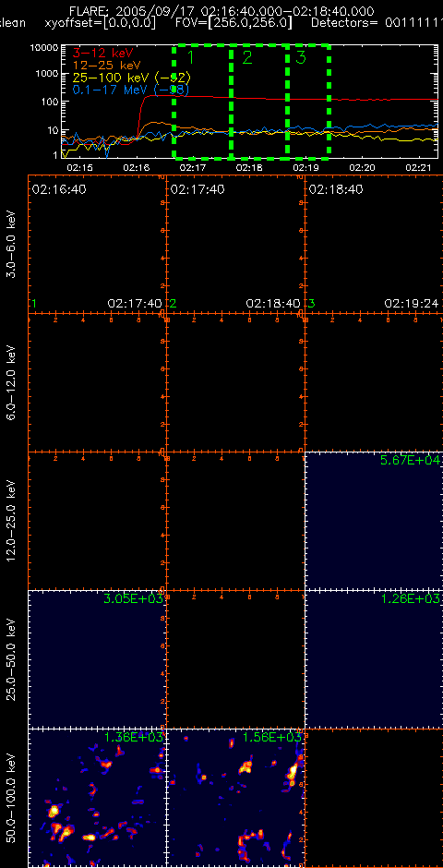Viewport: 443px width, 868px height.
Task: Click the 50-100 keV image for interval 1
Action: point(97,798)
